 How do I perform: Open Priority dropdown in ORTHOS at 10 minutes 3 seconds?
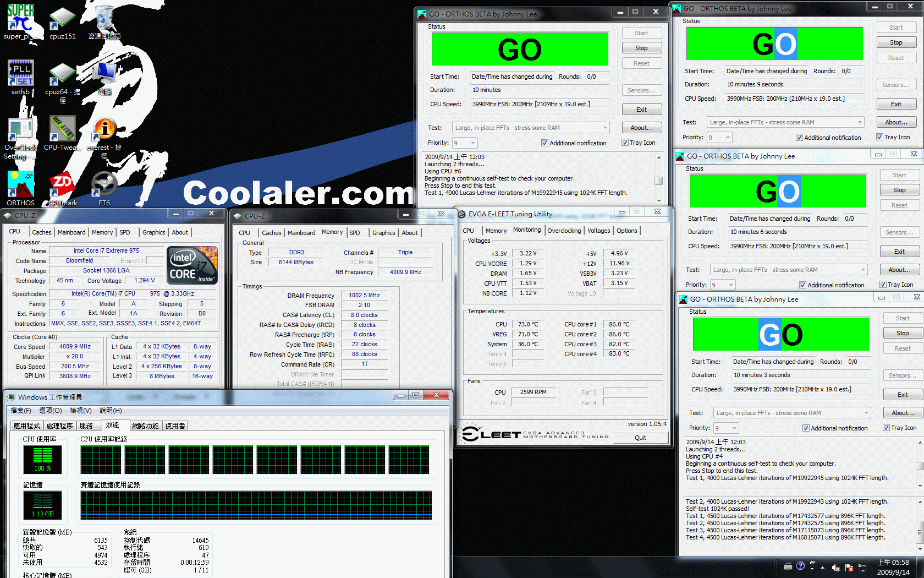726,428
